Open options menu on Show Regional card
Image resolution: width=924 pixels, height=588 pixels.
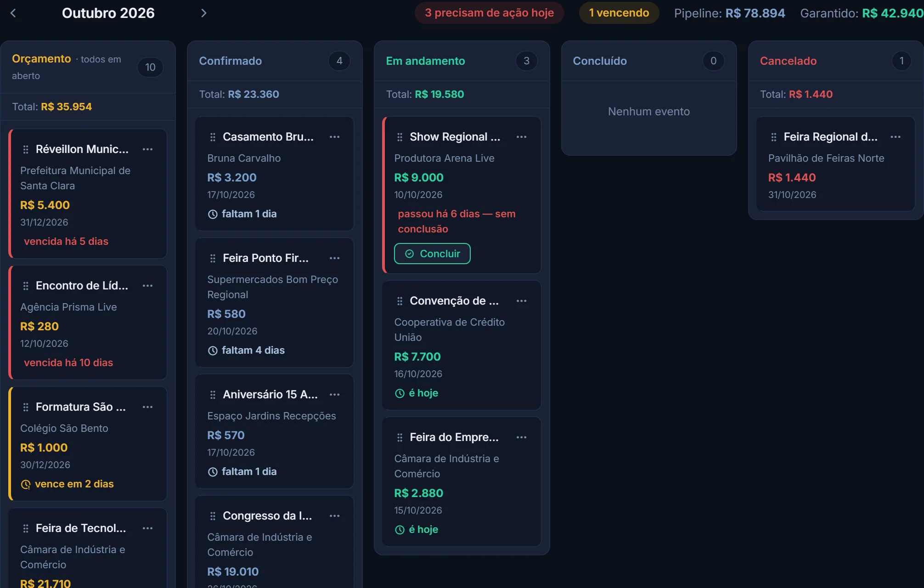click(521, 137)
